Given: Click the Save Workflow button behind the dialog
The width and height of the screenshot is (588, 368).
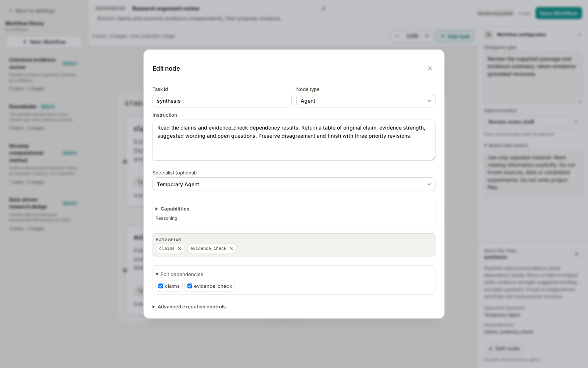Looking at the screenshot, I should coord(559,13).
